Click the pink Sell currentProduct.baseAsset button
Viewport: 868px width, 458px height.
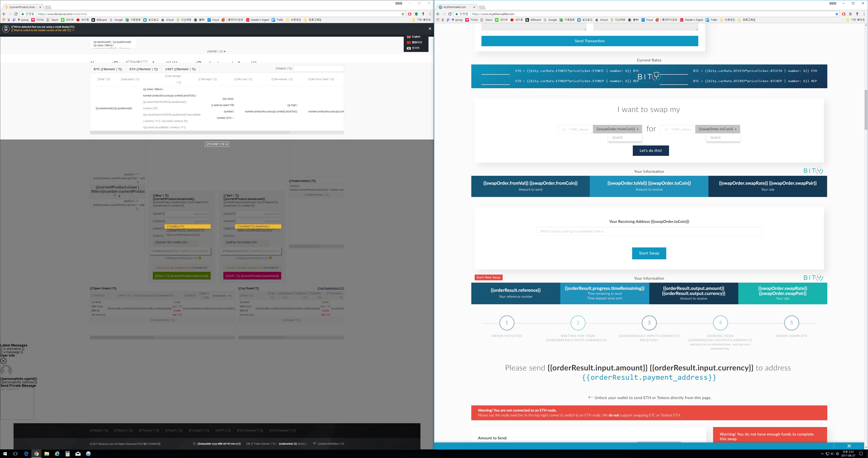[252, 276]
